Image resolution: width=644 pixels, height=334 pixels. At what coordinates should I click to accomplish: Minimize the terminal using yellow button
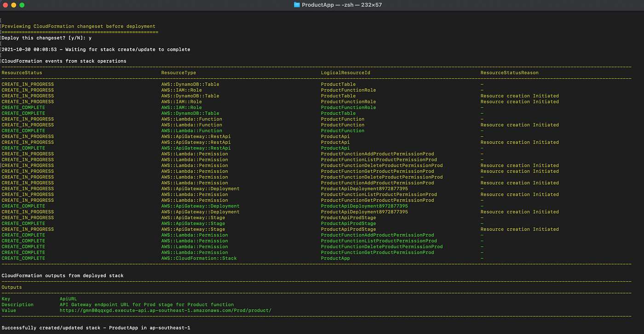[x=13, y=5]
